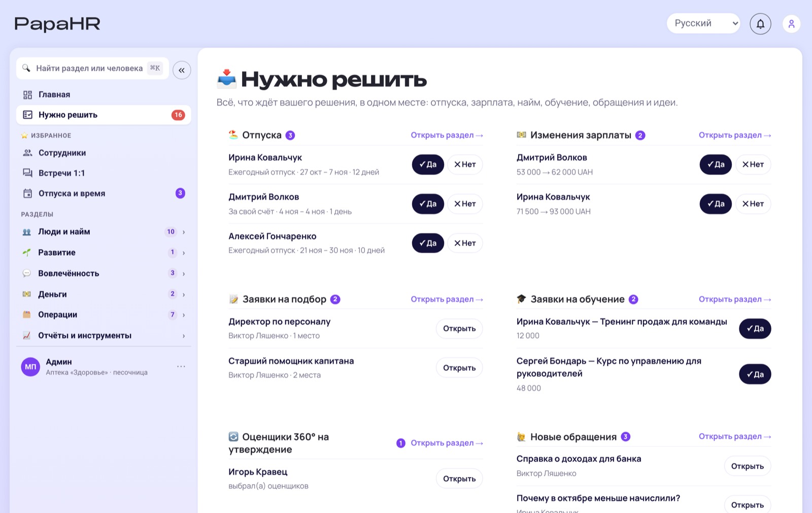The width and height of the screenshot is (812, 513).
Task: Click the Заявки на обучение graduation cap icon
Action: click(521, 299)
